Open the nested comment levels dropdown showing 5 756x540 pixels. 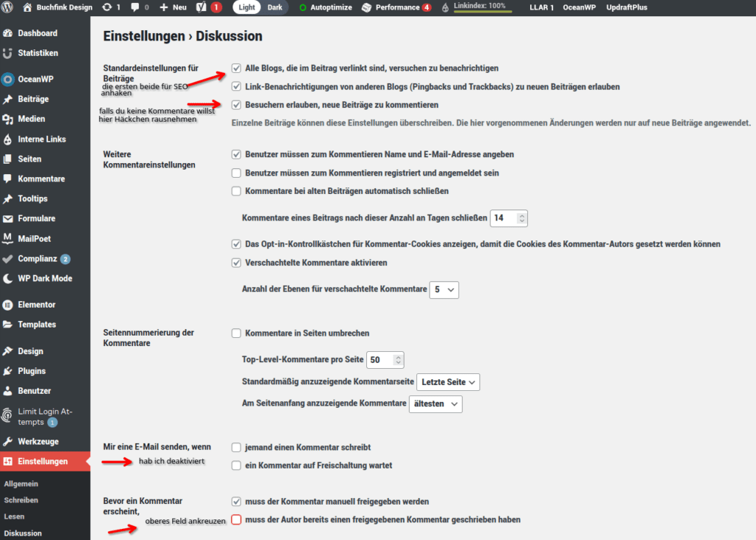point(444,290)
